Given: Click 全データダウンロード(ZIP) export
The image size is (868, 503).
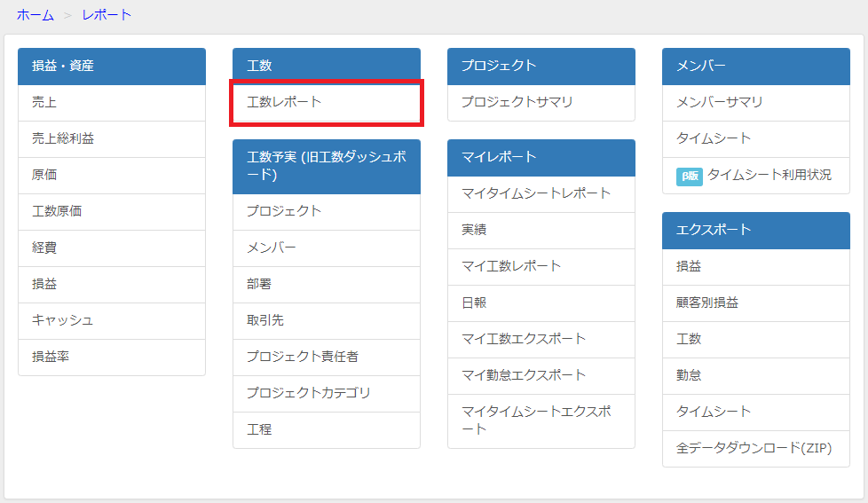Looking at the screenshot, I should pos(756,448).
